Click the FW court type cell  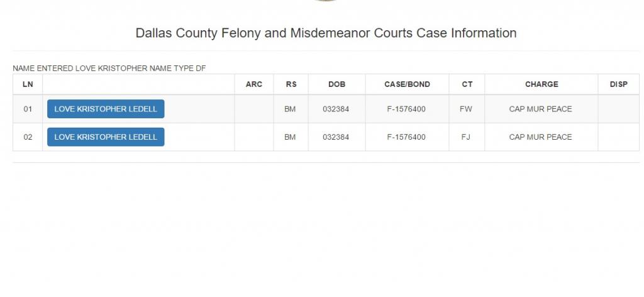(x=466, y=109)
